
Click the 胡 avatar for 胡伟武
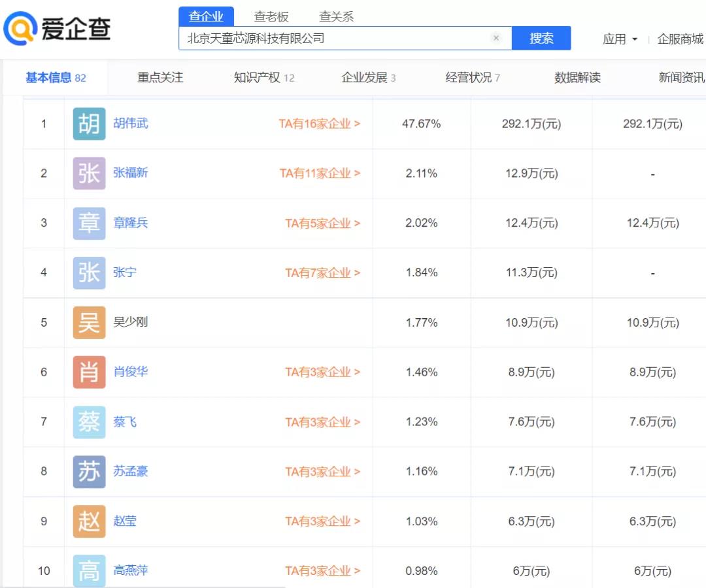[x=89, y=123]
